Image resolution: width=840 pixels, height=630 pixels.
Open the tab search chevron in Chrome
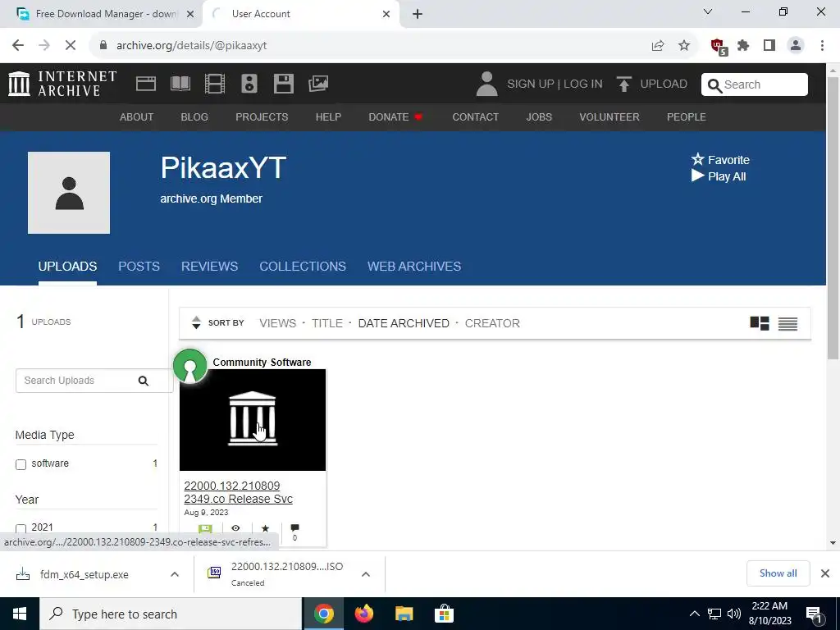[708, 11]
